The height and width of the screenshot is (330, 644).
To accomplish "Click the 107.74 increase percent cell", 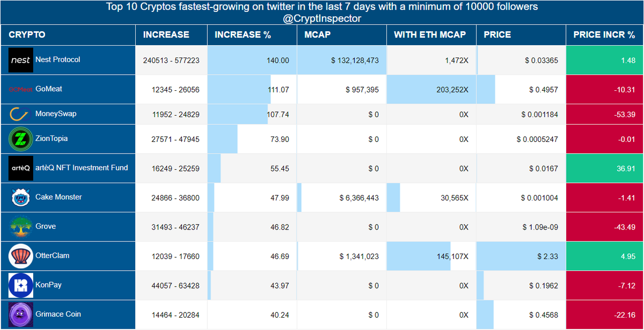I will (x=252, y=114).
